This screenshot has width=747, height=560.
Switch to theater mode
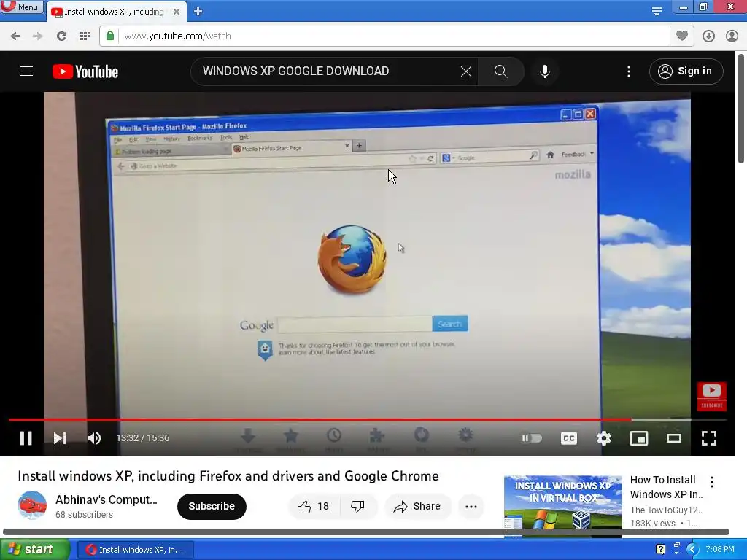pyautogui.click(x=673, y=438)
